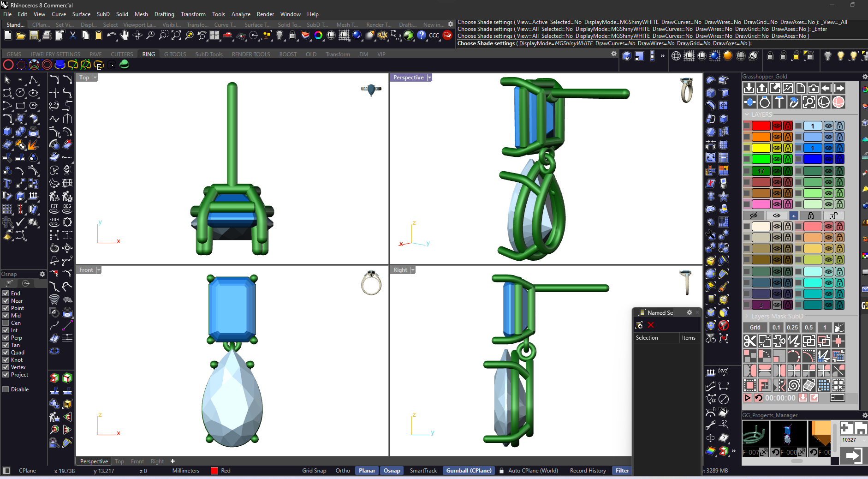Open the Osnap panel gear settings
The height and width of the screenshot is (479, 868).
(x=42, y=274)
